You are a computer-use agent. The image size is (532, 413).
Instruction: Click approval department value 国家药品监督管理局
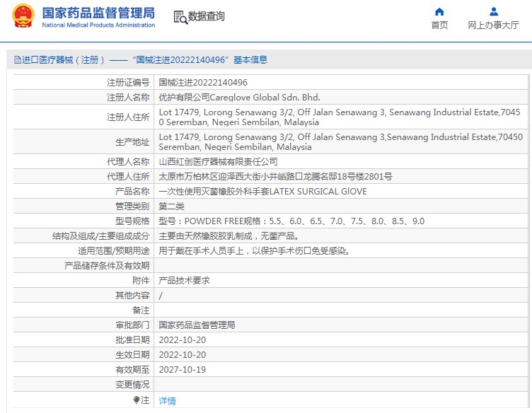click(x=197, y=325)
